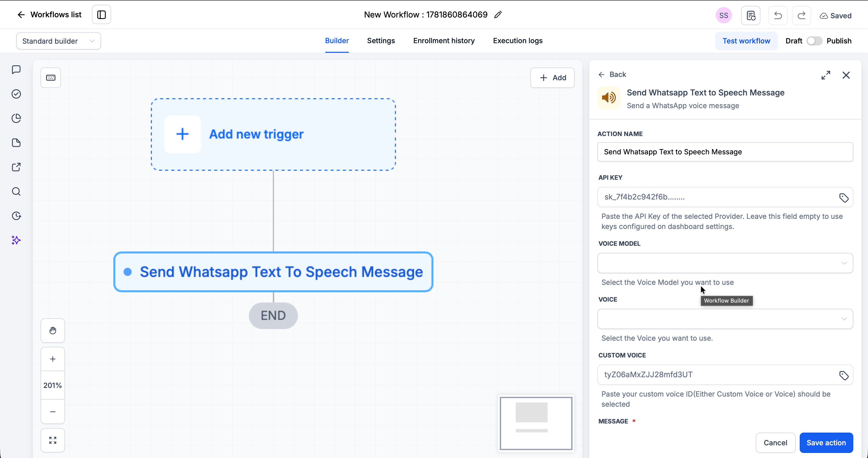The image size is (868, 458).
Task: Zoom out the canvas with minus
Action: (53, 412)
